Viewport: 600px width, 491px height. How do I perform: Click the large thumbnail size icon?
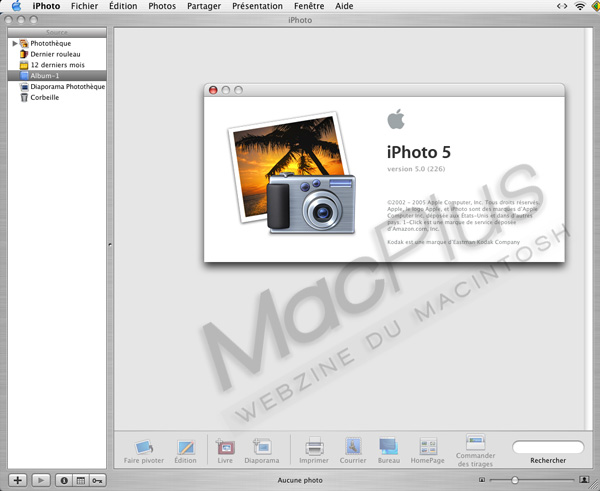584,480
